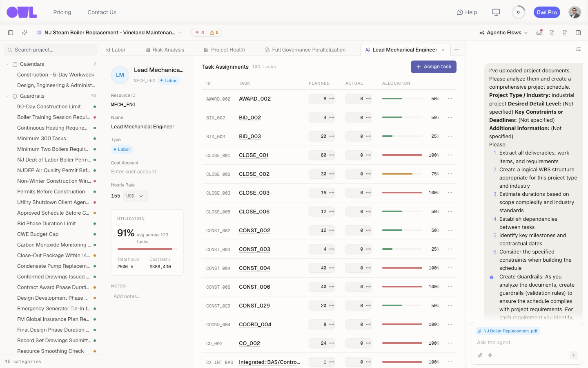Open the Full Governance Parallelization tab

pos(305,50)
